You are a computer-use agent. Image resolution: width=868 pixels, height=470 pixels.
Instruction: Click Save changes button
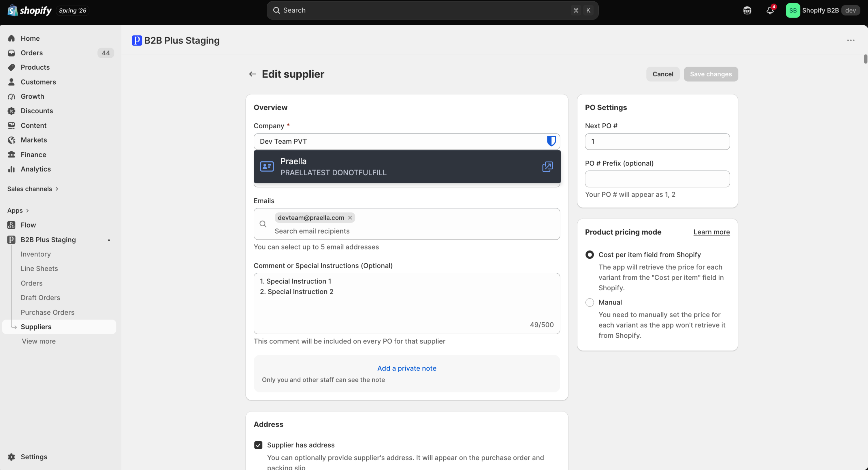(711, 74)
